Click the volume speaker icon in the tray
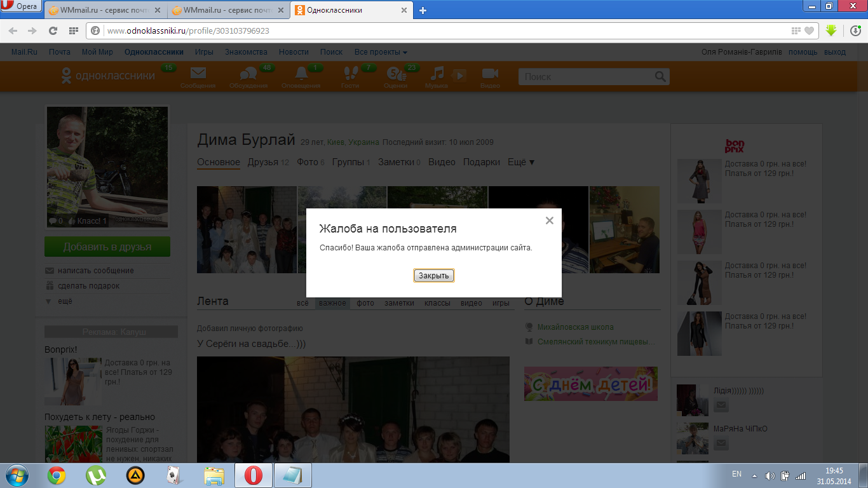868x488 pixels. (770, 475)
